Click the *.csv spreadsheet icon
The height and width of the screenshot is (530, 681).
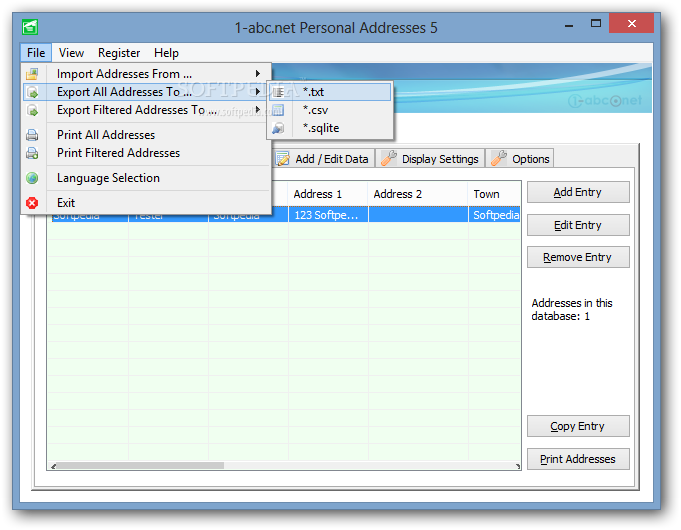tap(278, 110)
